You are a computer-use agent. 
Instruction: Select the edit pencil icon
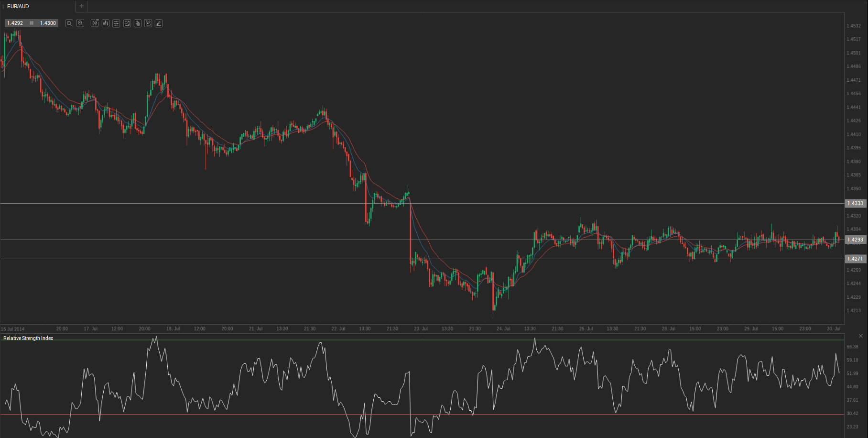coord(148,23)
